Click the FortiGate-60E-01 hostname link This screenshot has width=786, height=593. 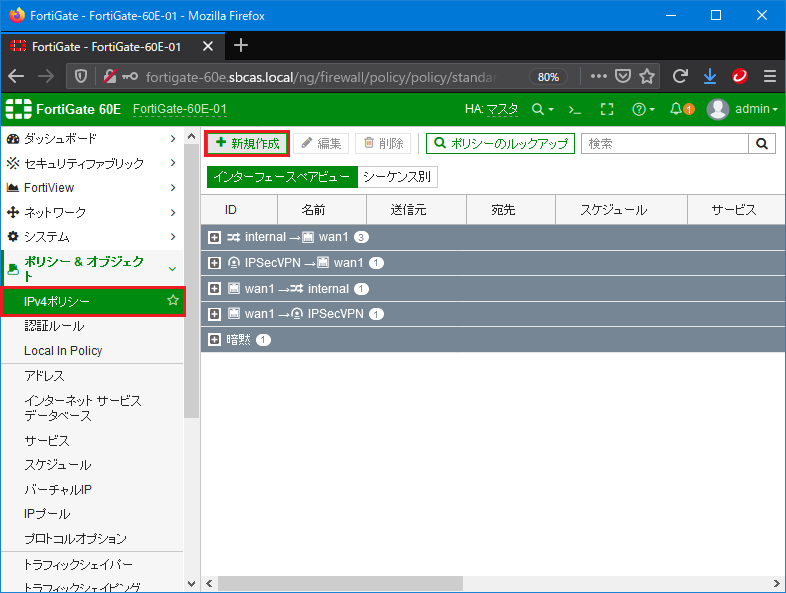[x=179, y=109]
